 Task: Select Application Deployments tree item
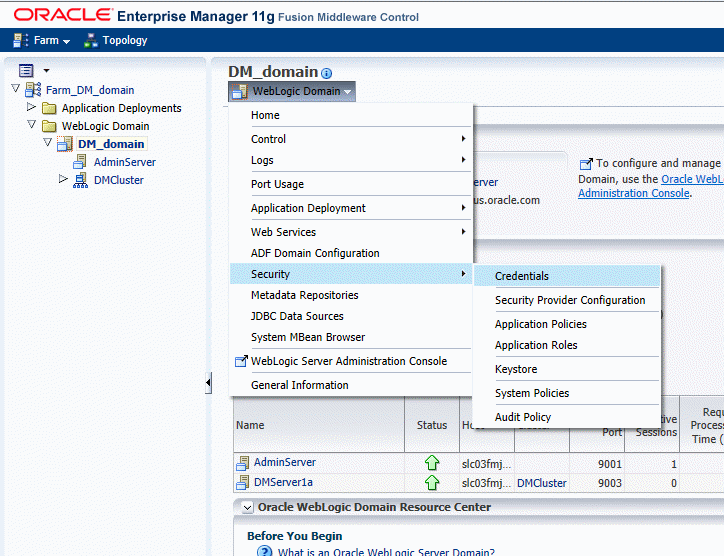coord(121,108)
